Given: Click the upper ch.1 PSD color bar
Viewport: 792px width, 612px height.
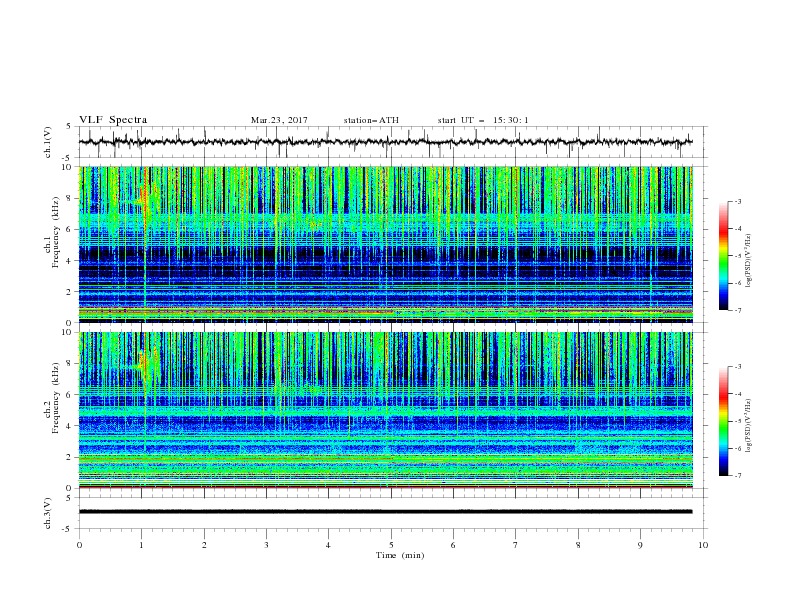Looking at the screenshot, I should tap(723, 256).
